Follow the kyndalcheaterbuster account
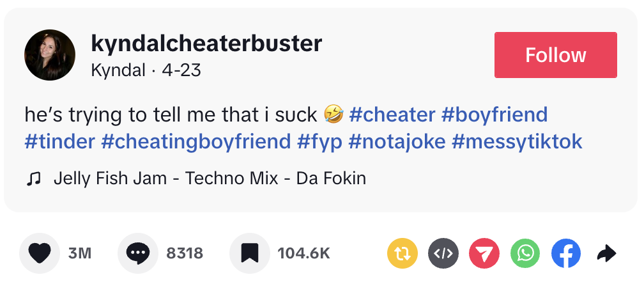The height and width of the screenshot is (284, 644). click(x=555, y=55)
